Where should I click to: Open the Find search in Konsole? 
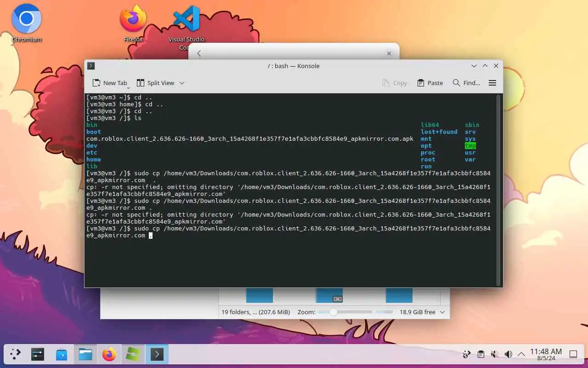(466, 83)
